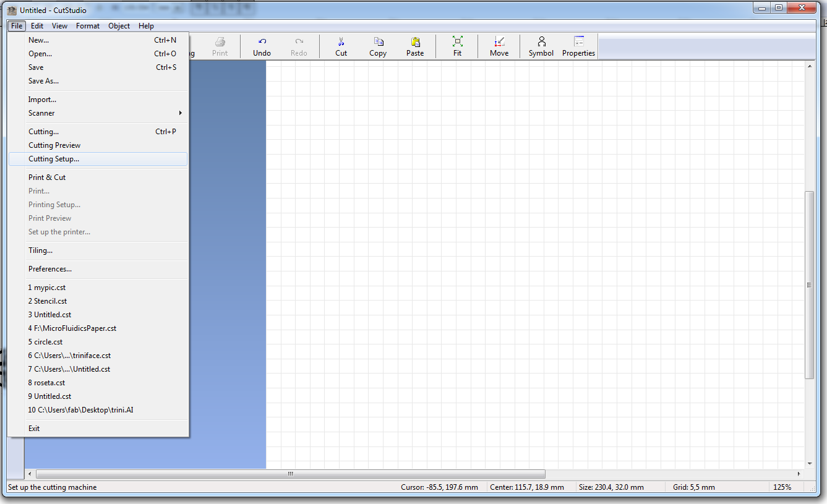Click the CutStudio title bar app icon
Viewport: 827px width, 504px height.
[12, 10]
